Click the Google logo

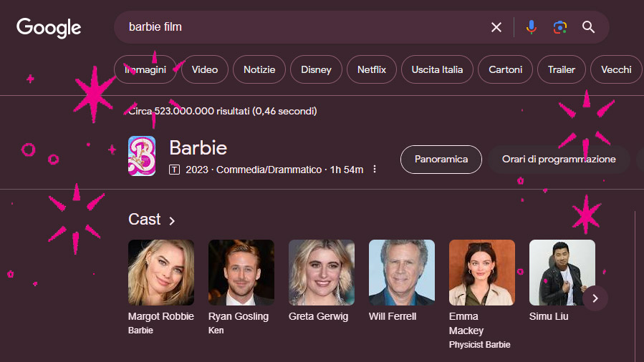click(x=49, y=28)
